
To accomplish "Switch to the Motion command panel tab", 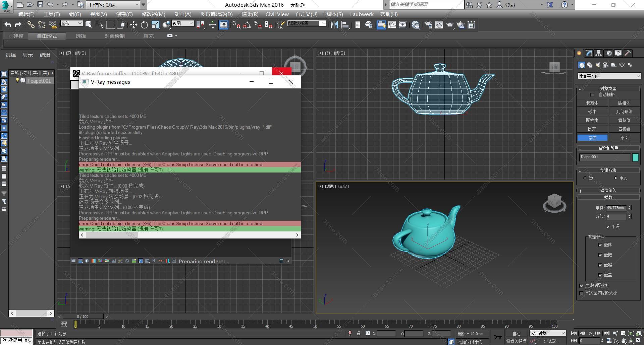I will click(609, 53).
